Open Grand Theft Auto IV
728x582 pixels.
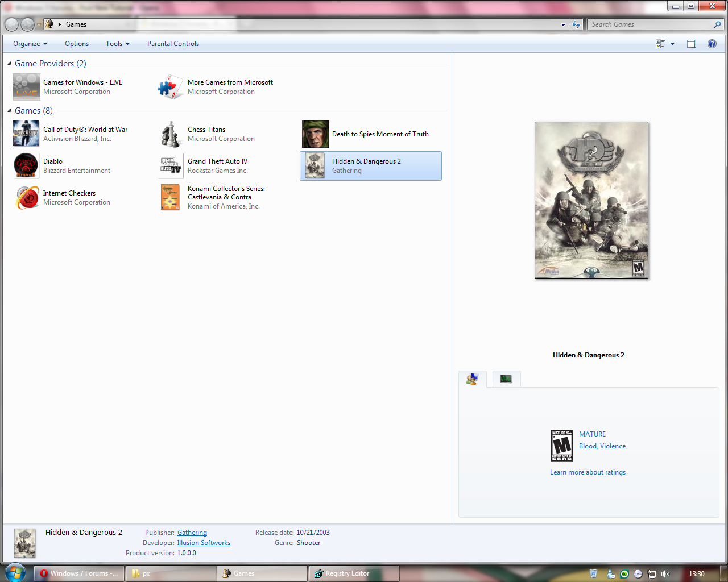point(217,161)
